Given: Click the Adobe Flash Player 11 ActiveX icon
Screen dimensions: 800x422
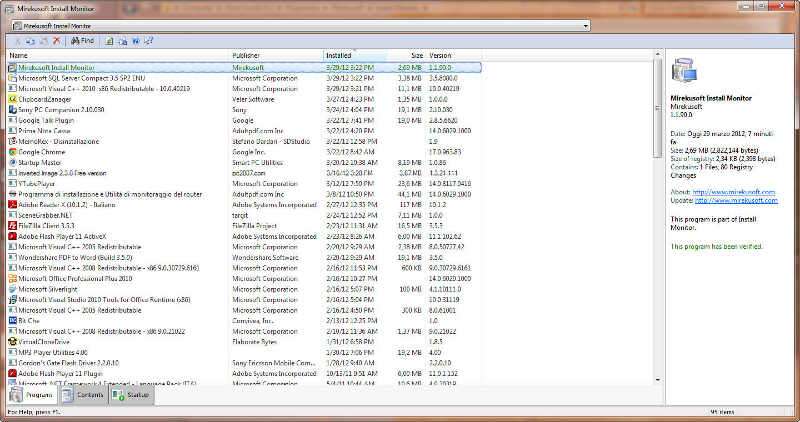Looking at the screenshot, I should [13, 236].
